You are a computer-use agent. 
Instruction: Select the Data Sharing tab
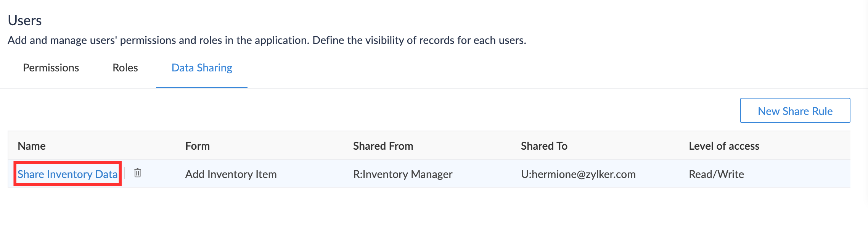point(202,68)
